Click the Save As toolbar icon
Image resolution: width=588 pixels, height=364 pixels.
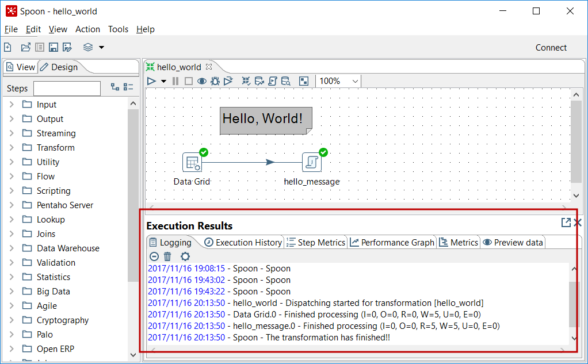click(67, 47)
